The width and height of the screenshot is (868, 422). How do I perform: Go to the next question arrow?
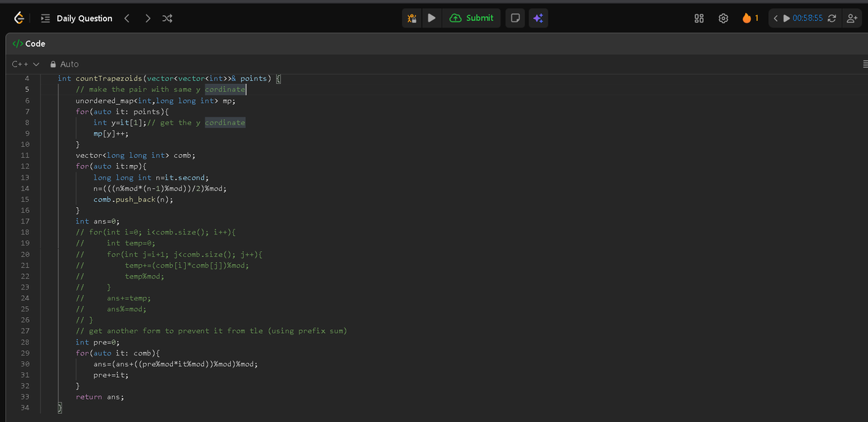click(148, 18)
